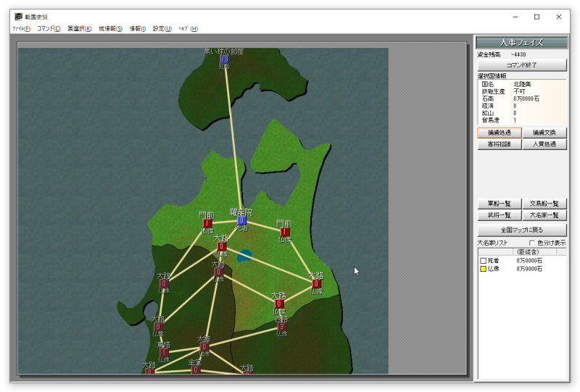Maximize the 戦国史SE window
Screen dimensions: 580x392
[536, 17]
